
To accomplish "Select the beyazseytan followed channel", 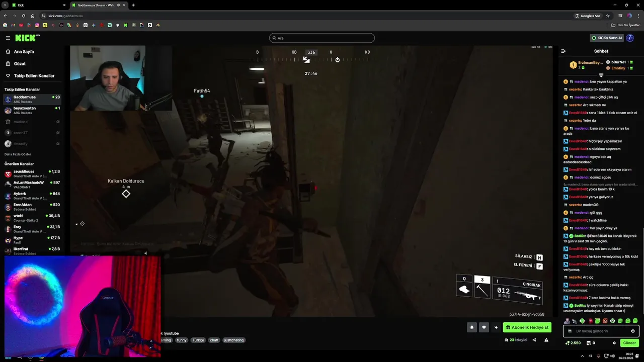I will click(32, 110).
